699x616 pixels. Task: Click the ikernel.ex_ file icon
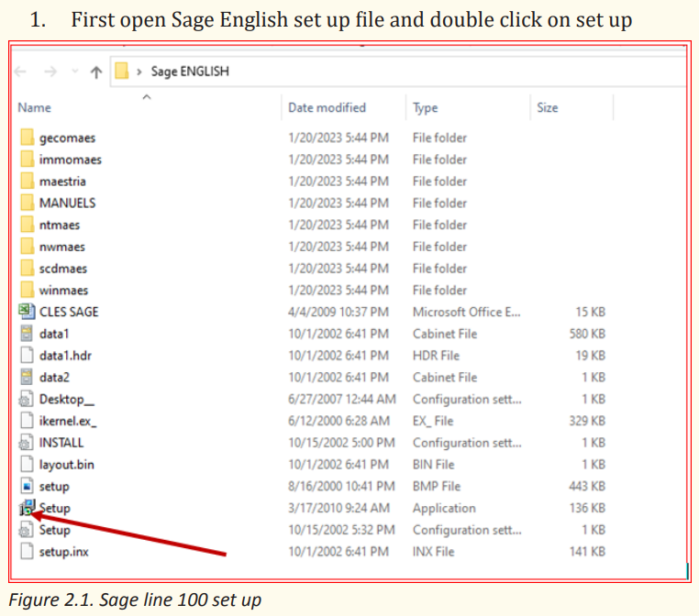tap(27, 421)
